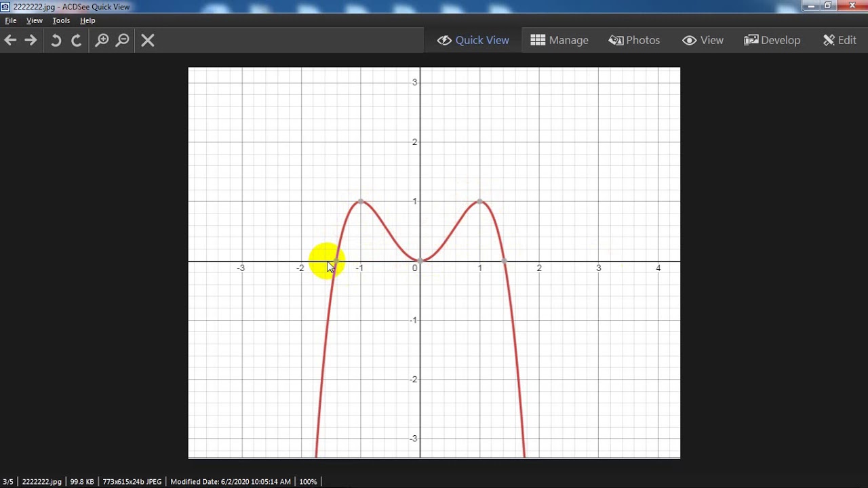Click the 99.8 KB file size entry
This screenshot has height=488, width=868.
82,482
